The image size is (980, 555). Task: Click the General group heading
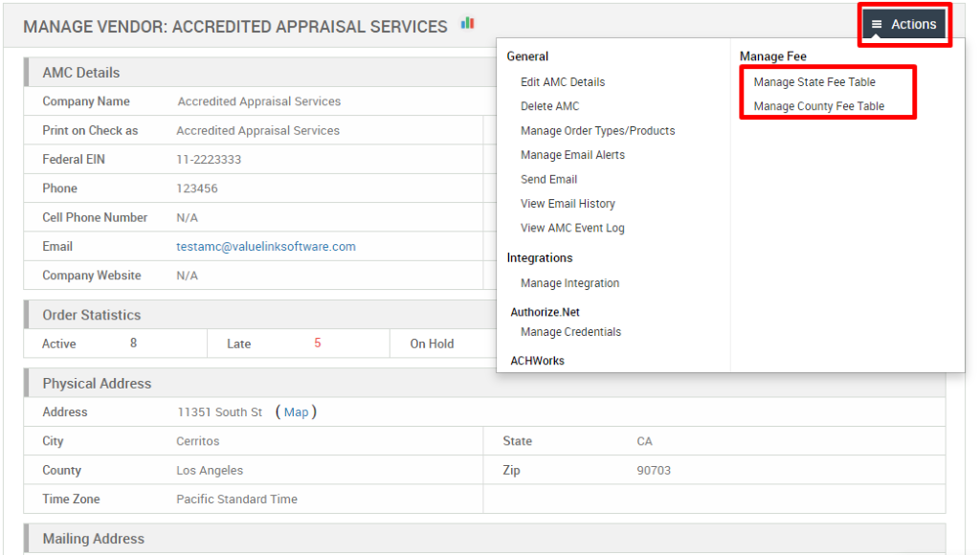(x=527, y=56)
